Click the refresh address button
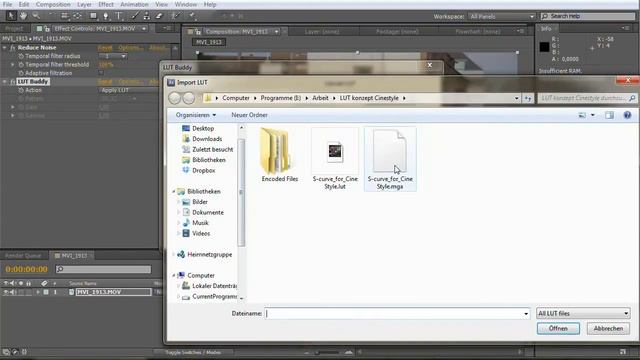 [528, 98]
